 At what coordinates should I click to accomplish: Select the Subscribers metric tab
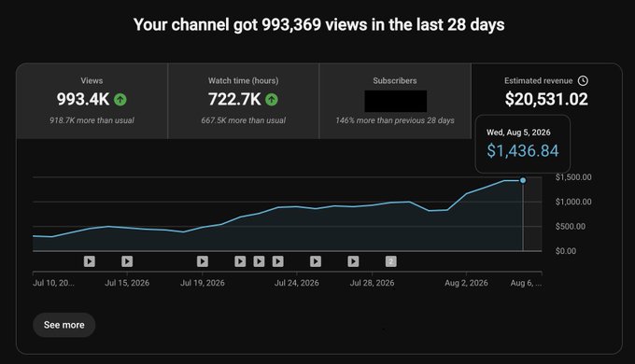click(x=395, y=101)
